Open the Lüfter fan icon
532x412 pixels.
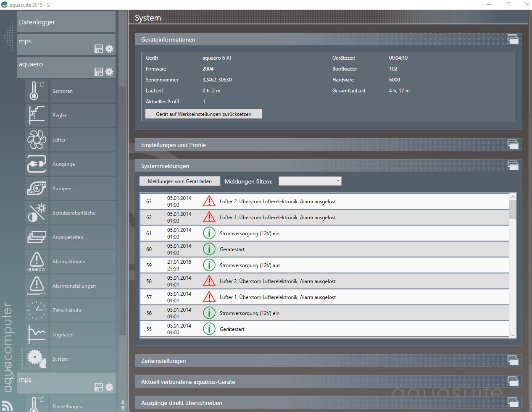click(x=37, y=139)
